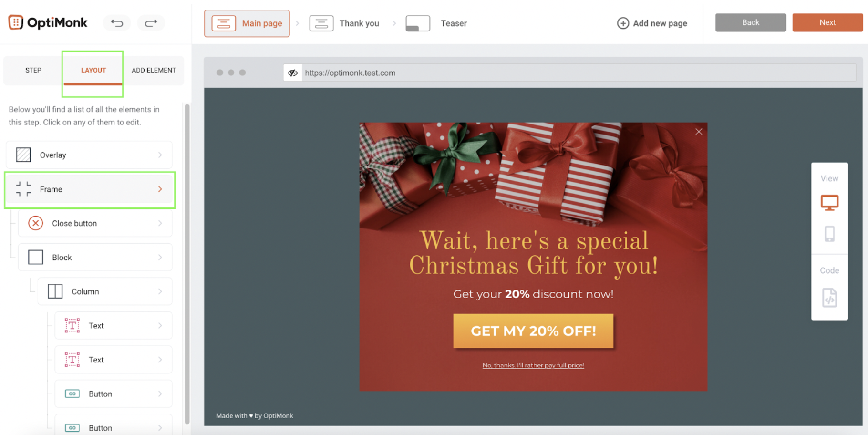Select the Teaser page thumbnail icon

(418, 23)
